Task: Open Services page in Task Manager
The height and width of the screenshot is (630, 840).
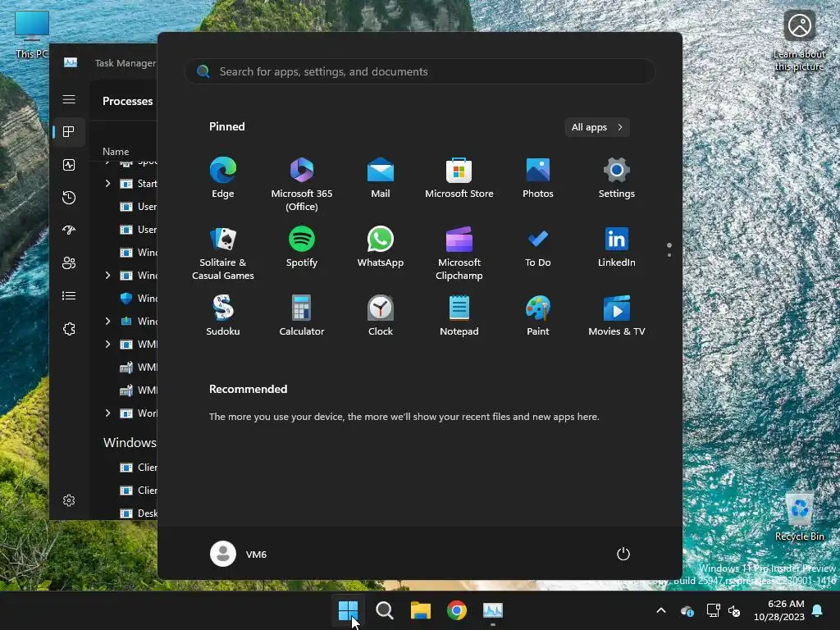Action: (x=69, y=329)
